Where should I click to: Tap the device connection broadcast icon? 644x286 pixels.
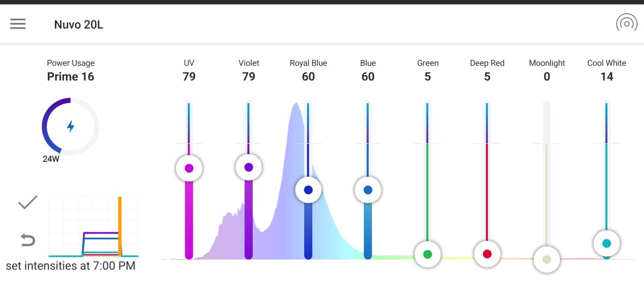pyautogui.click(x=626, y=24)
